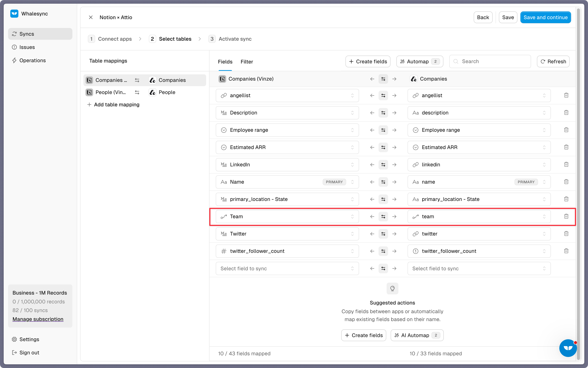This screenshot has height=368, width=588.
Task: Set right arrow direction in table header row
Action: tap(394, 79)
